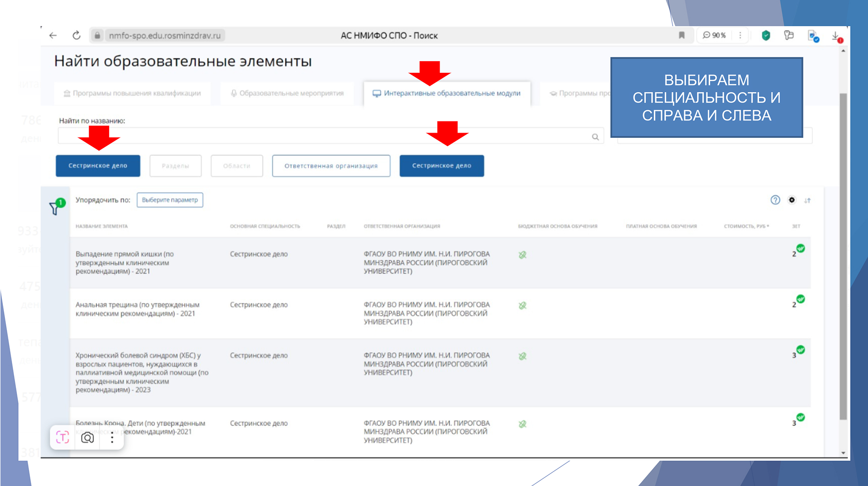The width and height of the screenshot is (868, 486).
Task: Click the page vertical scrollbar thumb
Action: (843, 256)
